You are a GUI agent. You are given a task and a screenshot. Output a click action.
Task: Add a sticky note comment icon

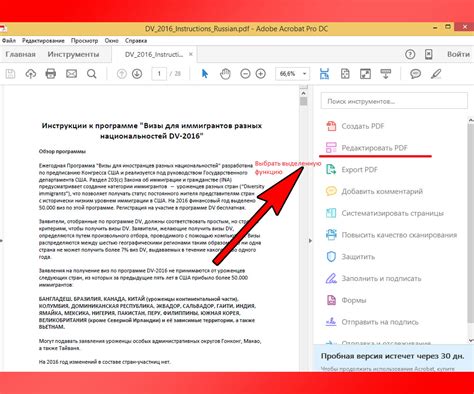(x=415, y=74)
